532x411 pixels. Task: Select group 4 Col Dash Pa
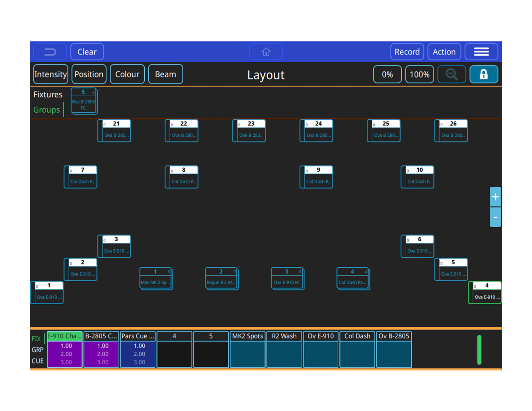click(x=353, y=278)
